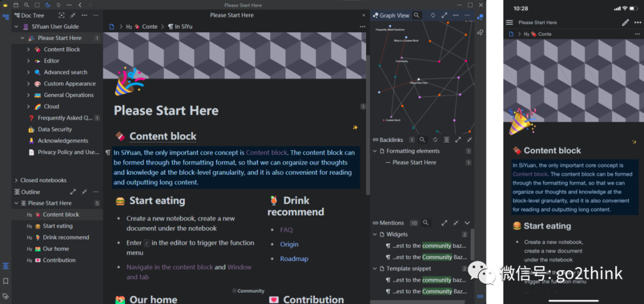Screen dimensions: 644x304
Task: Collapse the Please Start Here tree node
Action: pyautogui.click(x=23, y=38)
